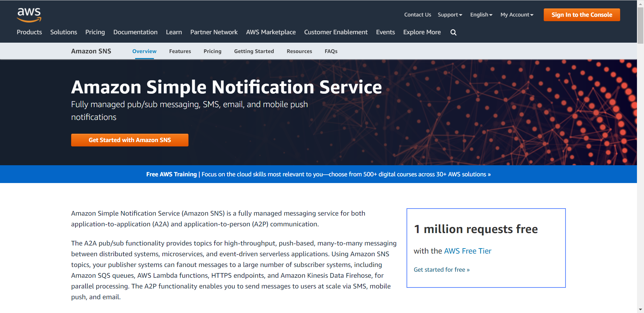644x313 pixels.
Task: Open Explore More menu
Action: pos(422,32)
